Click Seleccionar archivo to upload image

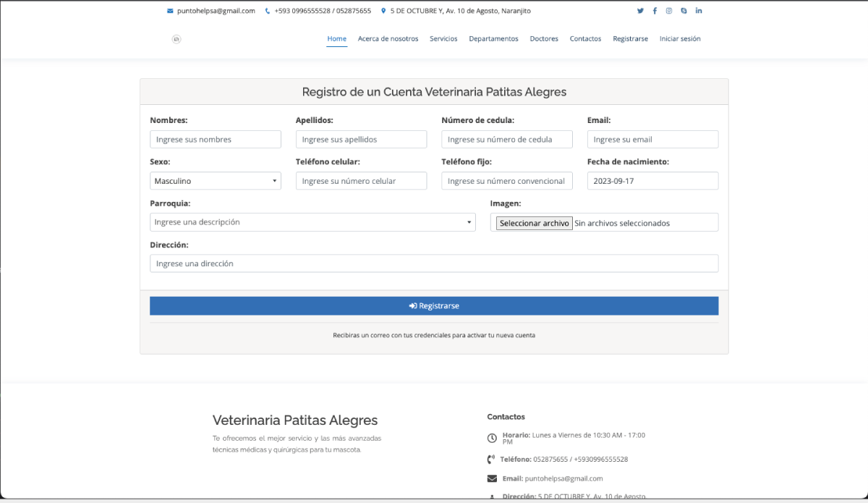coord(535,223)
